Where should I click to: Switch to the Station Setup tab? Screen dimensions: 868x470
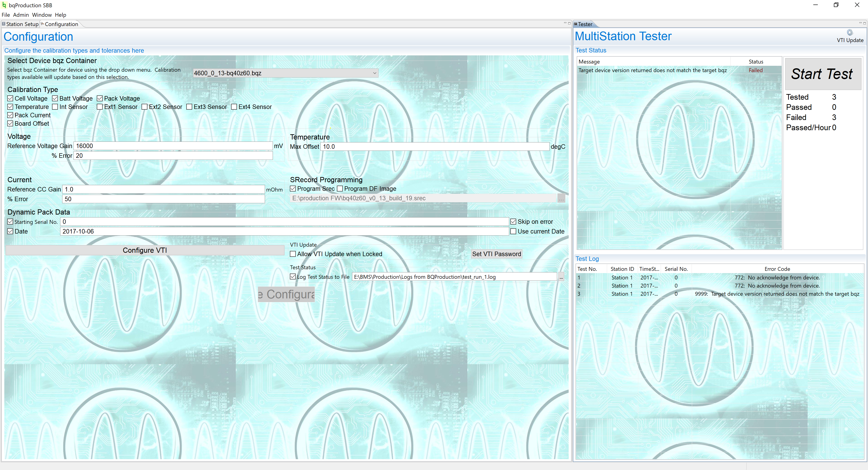click(20, 24)
